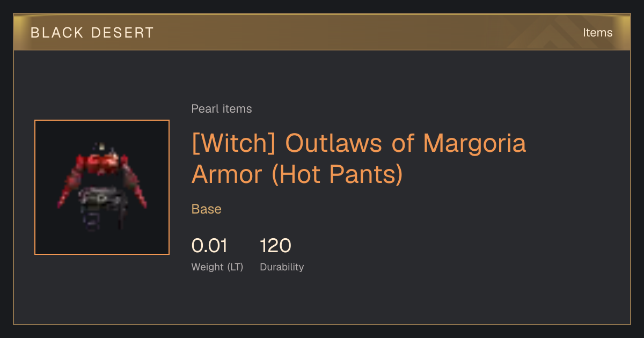The image size is (644, 338).
Task: Click the word BLACK in header logo
Action: coord(57,33)
